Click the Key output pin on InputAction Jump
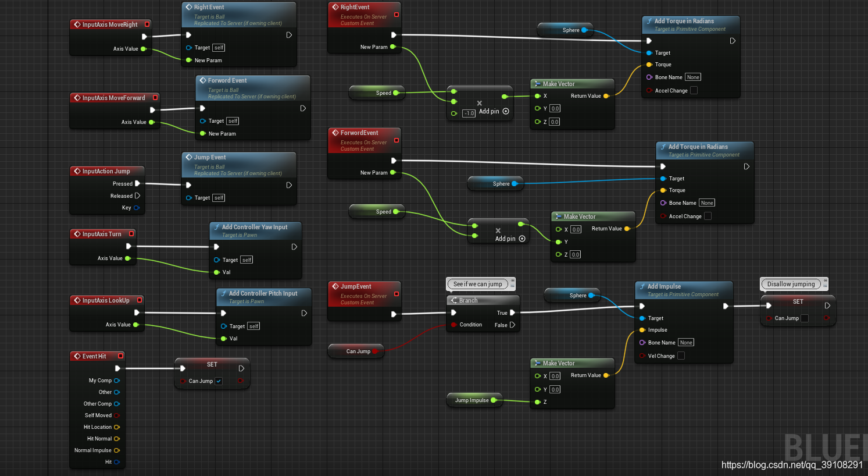The height and width of the screenshot is (476, 868). (137, 208)
